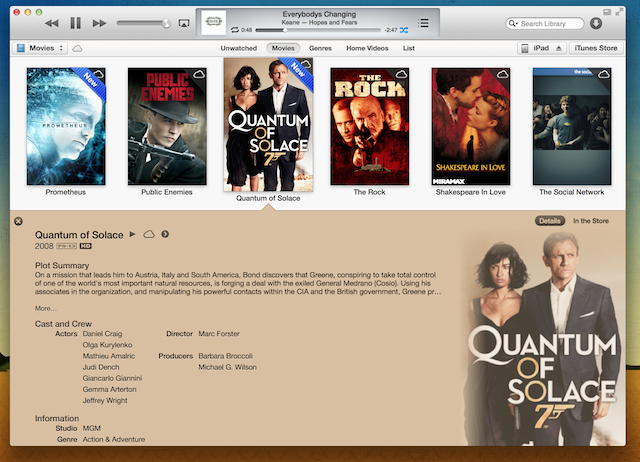Screen dimensions: 640x462
Task: Click actor name Daniel Craig
Action: coord(102,334)
